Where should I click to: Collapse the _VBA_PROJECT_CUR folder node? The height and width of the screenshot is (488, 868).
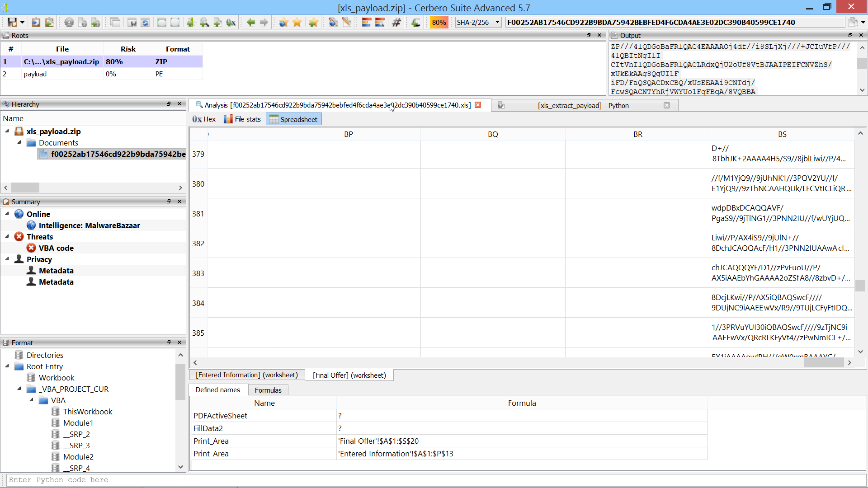pyautogui.click(x=19, y=389)
